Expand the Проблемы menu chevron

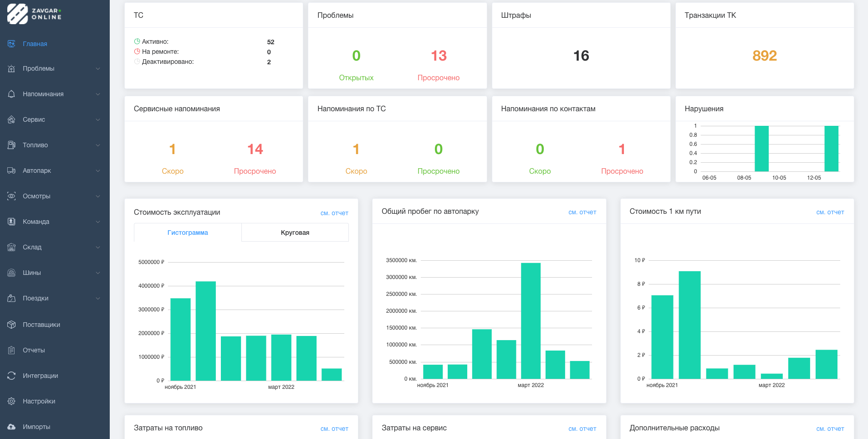[97, 68]
